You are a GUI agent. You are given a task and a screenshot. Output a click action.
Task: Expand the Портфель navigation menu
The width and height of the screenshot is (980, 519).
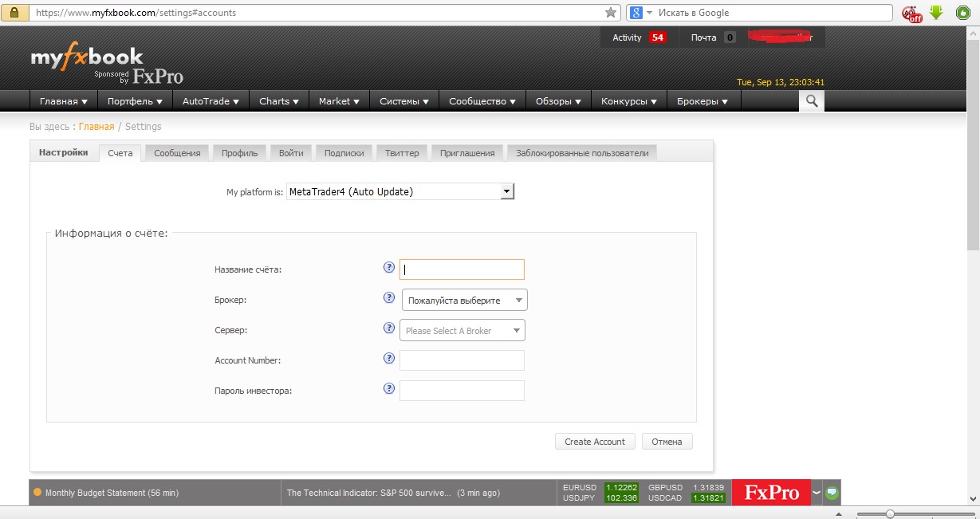click(135, 101)
